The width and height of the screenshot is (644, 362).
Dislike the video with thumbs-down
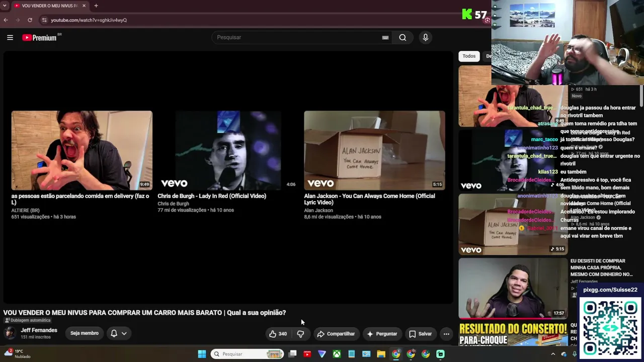[300, 334]
